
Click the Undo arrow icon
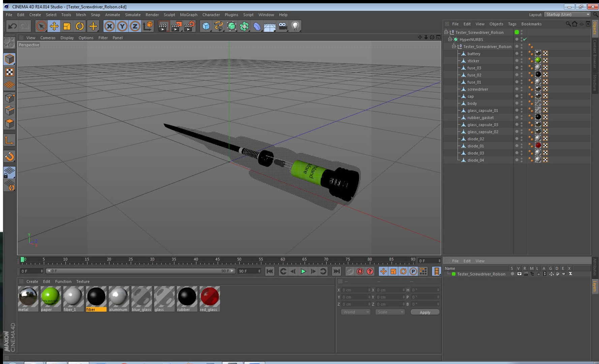click(12, 26)
